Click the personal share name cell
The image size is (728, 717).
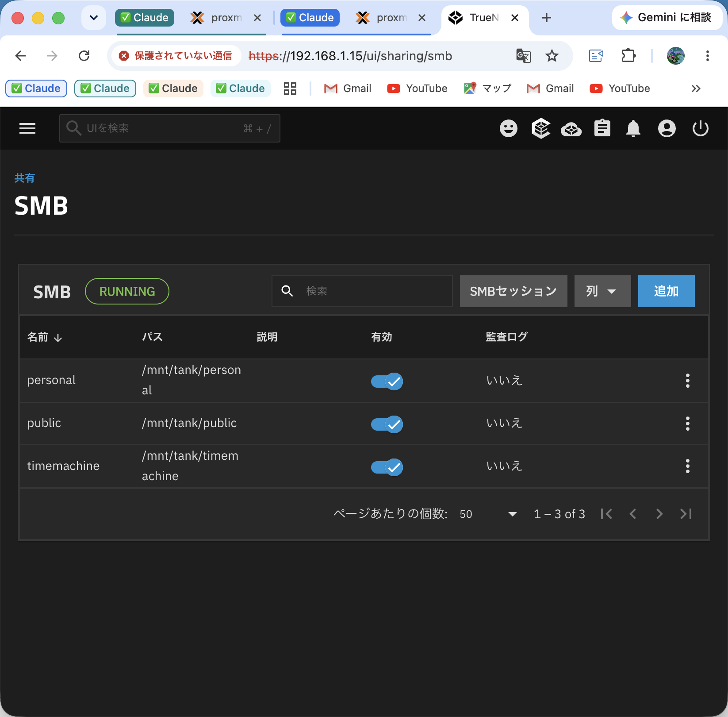pos(51,381)
